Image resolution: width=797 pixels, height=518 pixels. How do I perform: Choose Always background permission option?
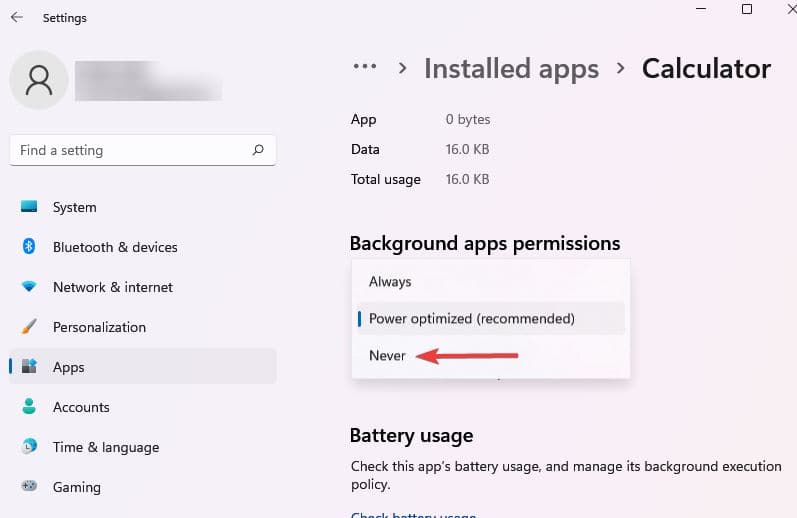pos(390,282)
